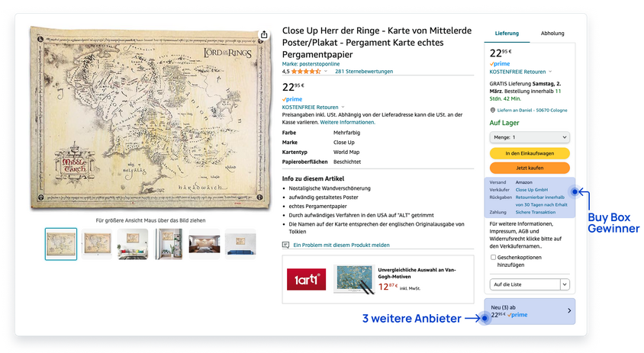Screen dimensions: 644x353
Task: Click the Info zu diesem Artikel heading
Action: (x=313, y=178)
